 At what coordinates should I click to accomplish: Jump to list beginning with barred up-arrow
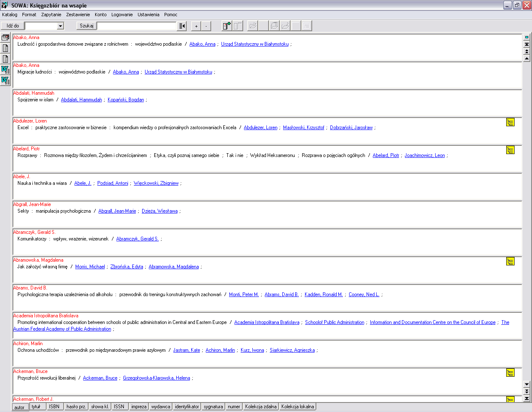527,44
